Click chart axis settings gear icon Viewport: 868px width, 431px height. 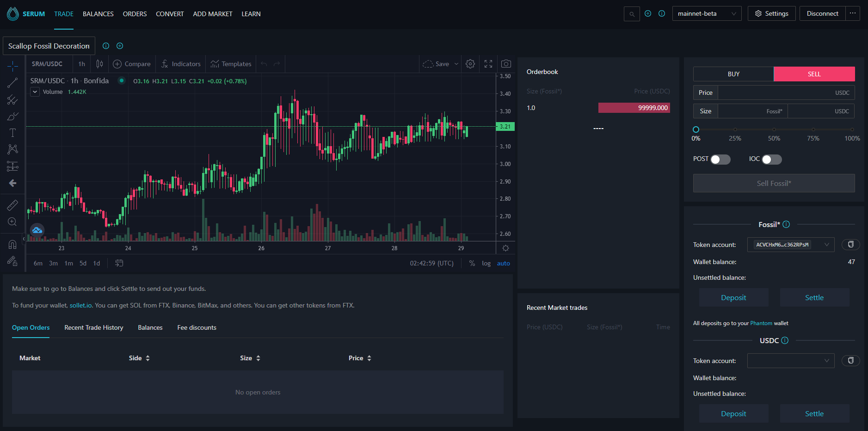(x=506, y=248)
